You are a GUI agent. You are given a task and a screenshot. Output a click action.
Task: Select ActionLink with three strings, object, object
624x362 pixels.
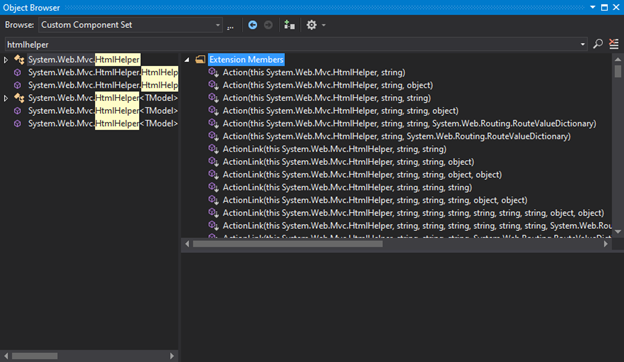click(x=375, y=200)
